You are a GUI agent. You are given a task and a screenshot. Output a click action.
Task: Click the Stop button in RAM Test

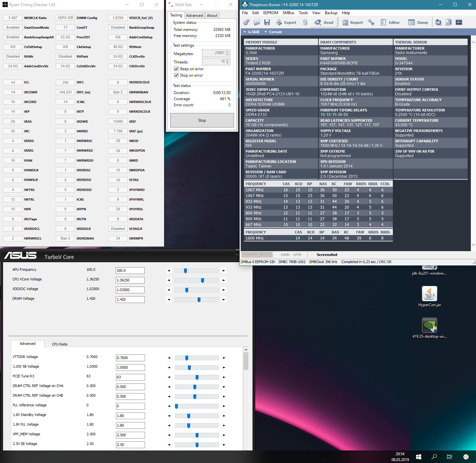tap(202, 120)
